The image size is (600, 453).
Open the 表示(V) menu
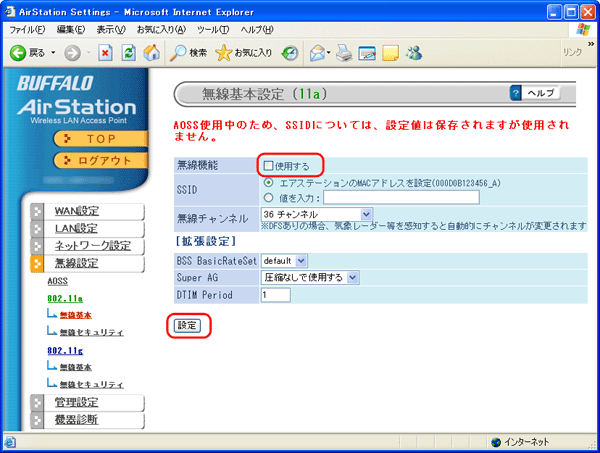[x=111, y=29]
